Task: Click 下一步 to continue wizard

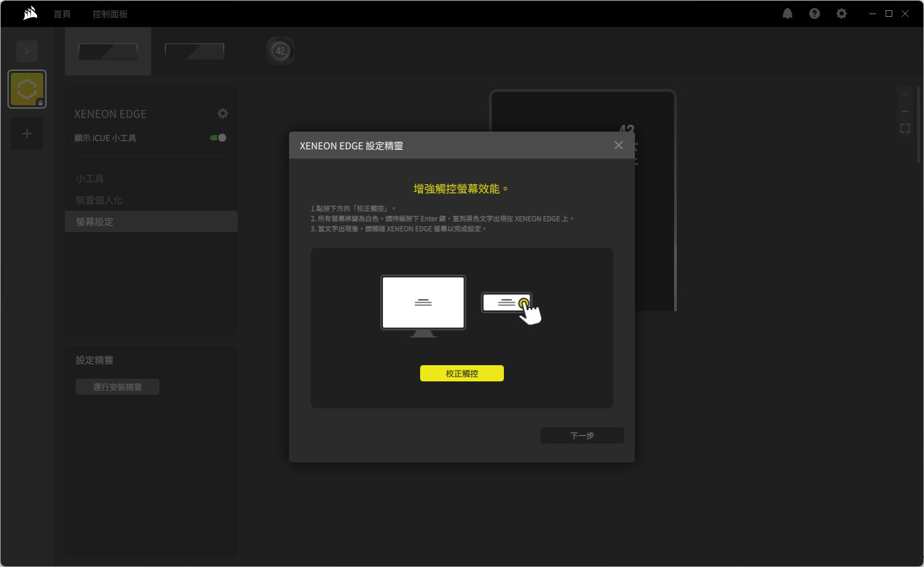Action: point(582,435)
